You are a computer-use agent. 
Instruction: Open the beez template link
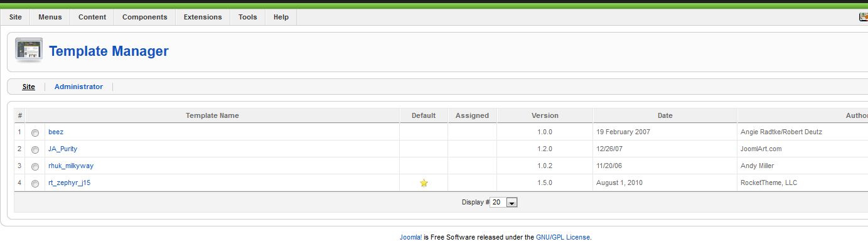[56, 132]
